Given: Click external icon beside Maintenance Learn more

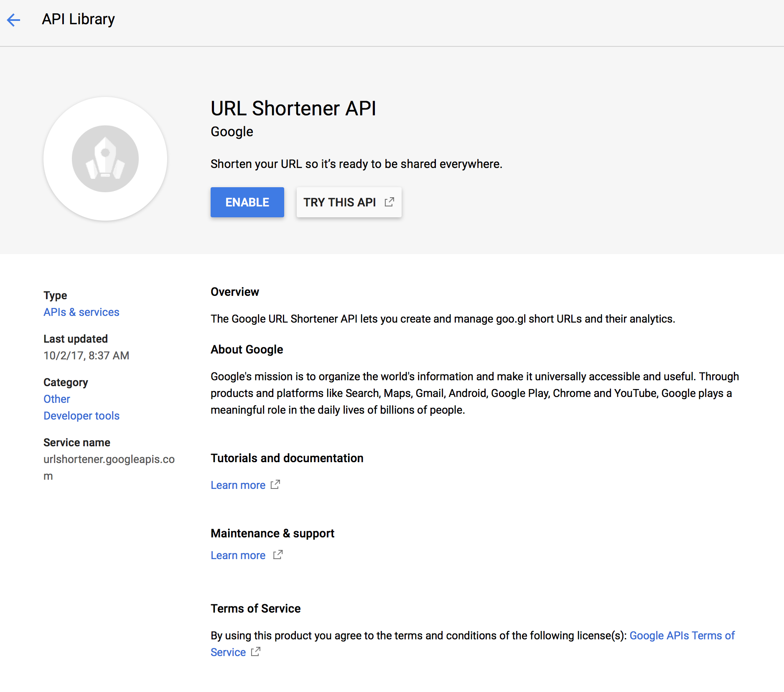Looking at the screenshot, I should tap(278, 555).
